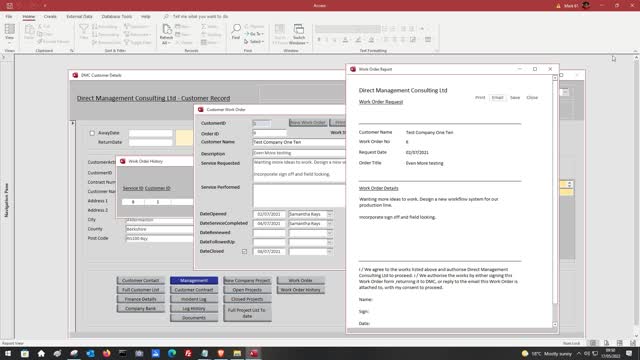Open the DateServiceCompleted staff dropdown

click(x=329, y=224)
